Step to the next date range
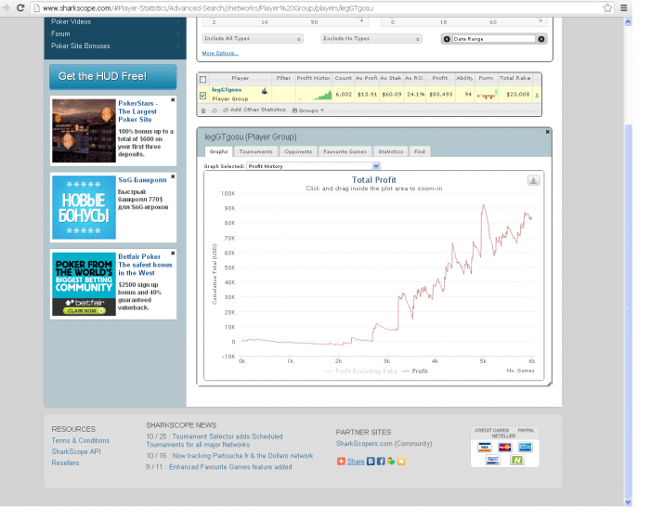This screenshot has width=650, height=520. (541, 39)
